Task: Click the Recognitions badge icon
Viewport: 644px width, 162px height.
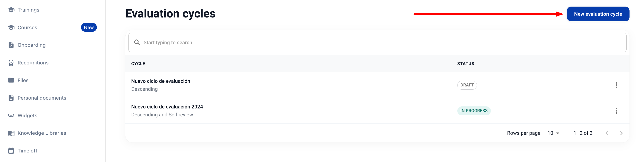Action: pyautogui.click(x=11, y=63)
